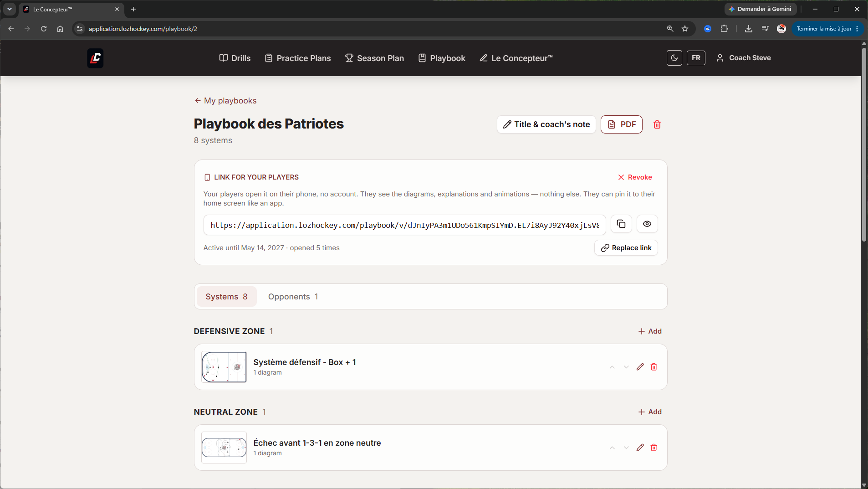Click the playbook share URL field
Viewport: 868px width, 489px height.
pos(404,225)
